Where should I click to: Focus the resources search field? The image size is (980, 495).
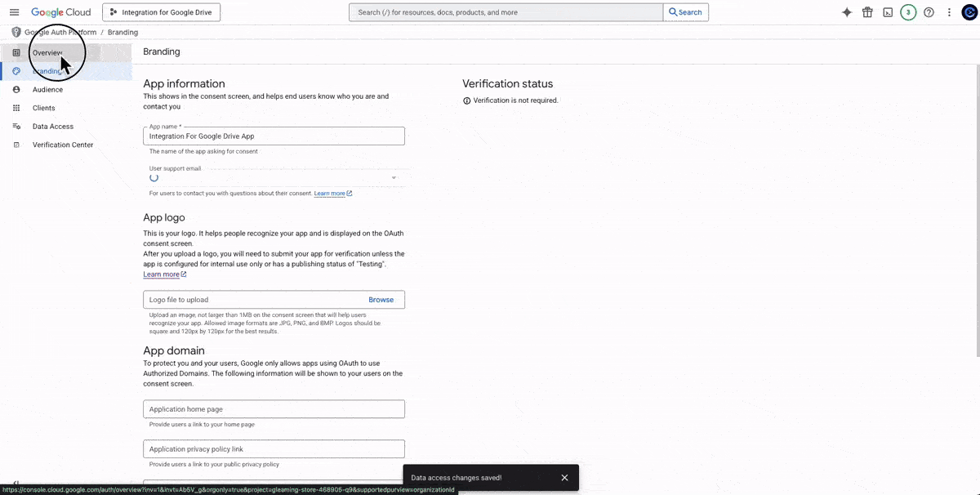[506, 12]
